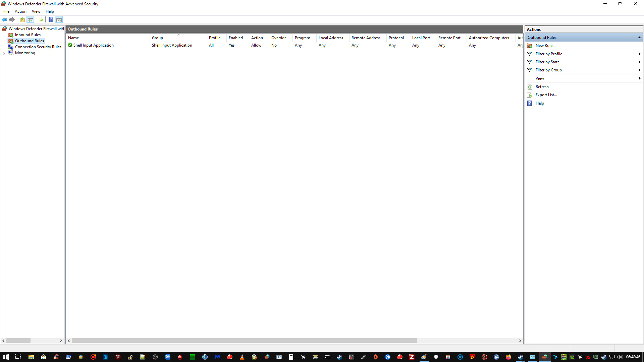Sort by the Enabled column header
The width and height of the screenshot is (644, 362).
pos(236,38)
